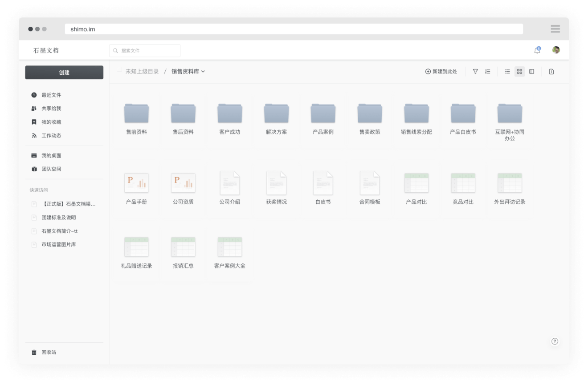Select the 售卖政策 folder icon

coord(370,113)
